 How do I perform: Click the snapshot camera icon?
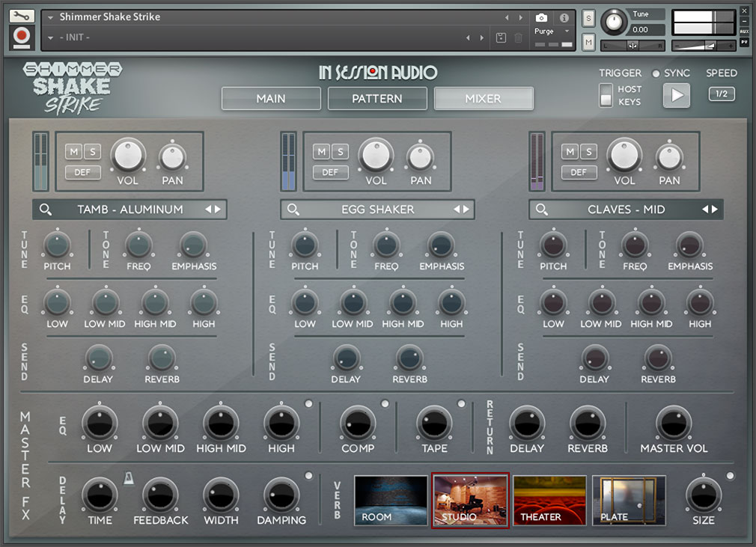tap(541, 18)
